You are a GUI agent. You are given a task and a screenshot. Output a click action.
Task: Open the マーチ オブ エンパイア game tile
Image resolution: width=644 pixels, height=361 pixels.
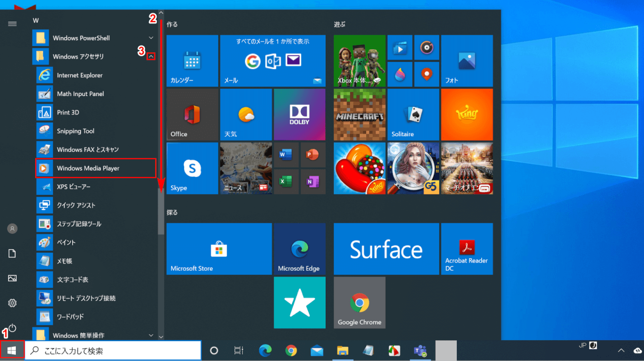pyautogui.click(x=467, y=168)
